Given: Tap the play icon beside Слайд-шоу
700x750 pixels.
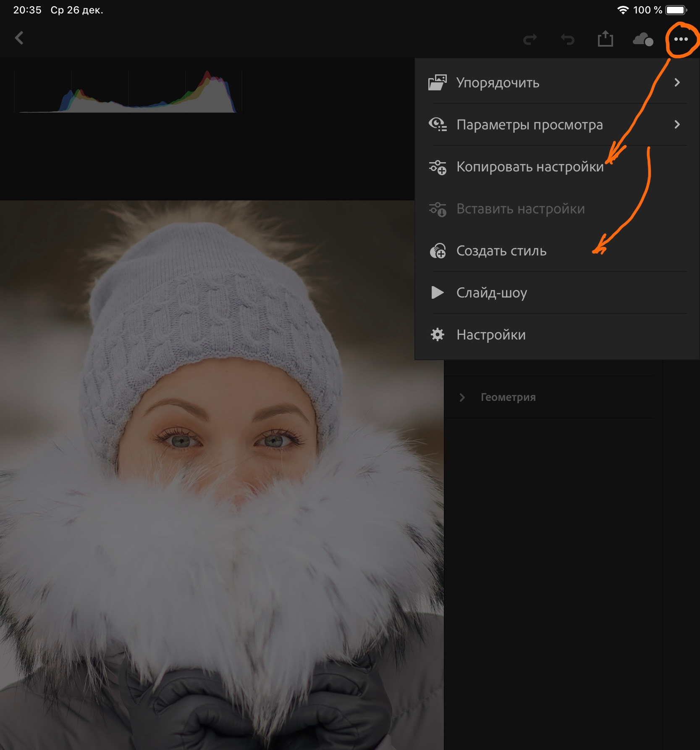Looking at the screenshot, I should point(437,293).
